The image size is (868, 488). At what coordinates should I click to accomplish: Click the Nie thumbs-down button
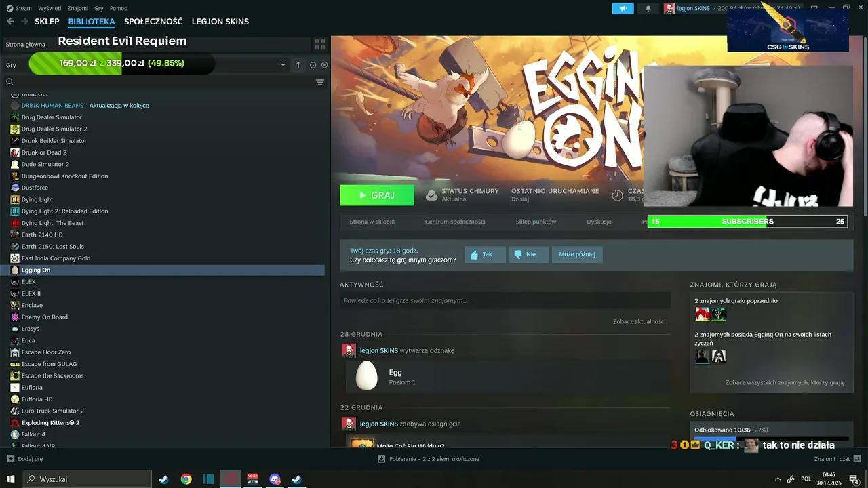529,255
